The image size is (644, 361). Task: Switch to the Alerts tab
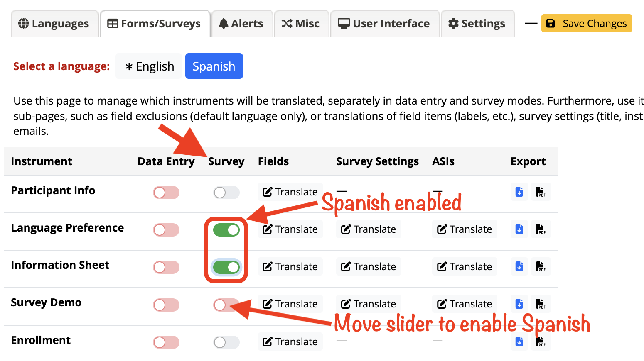pos(241,24)
